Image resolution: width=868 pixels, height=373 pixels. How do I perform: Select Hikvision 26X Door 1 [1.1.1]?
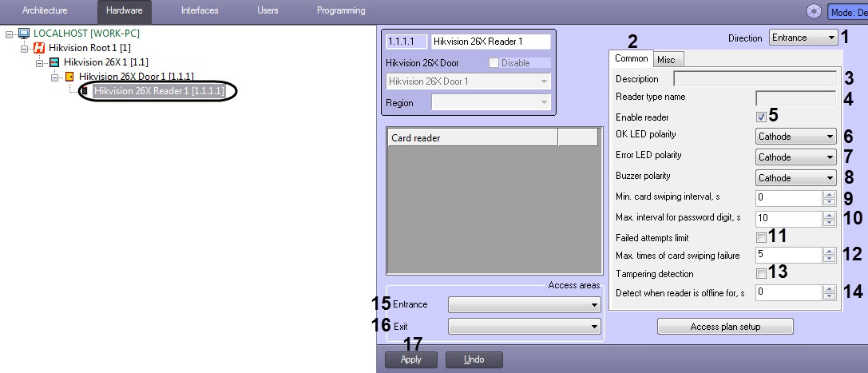tap(137, 77)
